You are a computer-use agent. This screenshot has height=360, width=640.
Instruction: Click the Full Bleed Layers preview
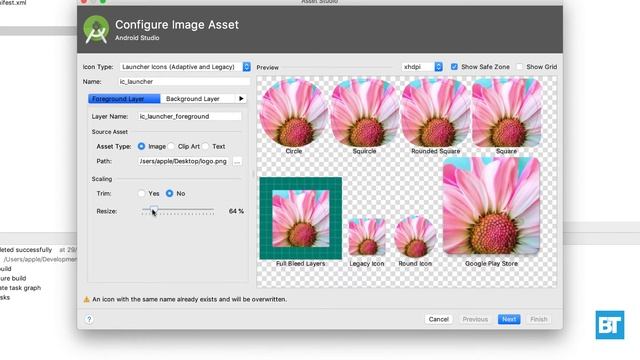(301, 218)
